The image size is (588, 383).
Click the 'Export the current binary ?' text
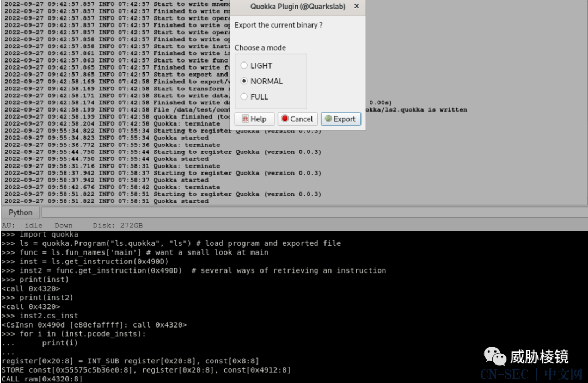(278, 25)
